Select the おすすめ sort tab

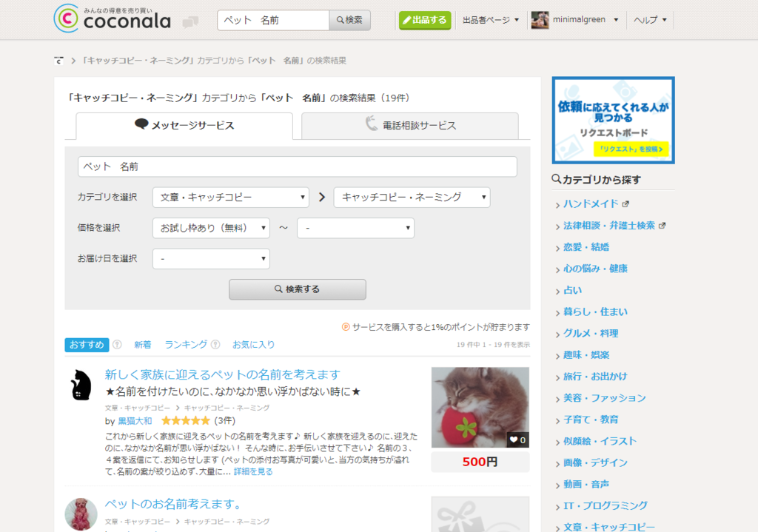tap(87, 345)
